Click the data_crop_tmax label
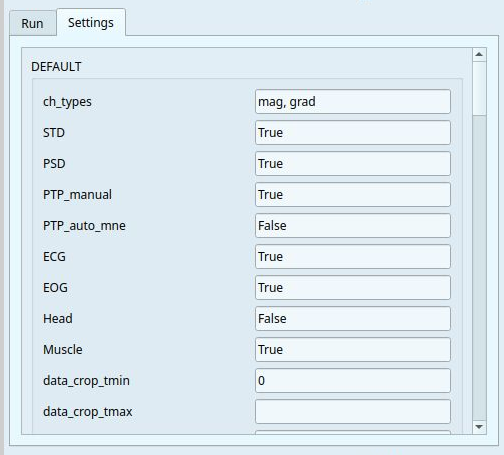The image size is (504, 455). click(x=88, y=412)
